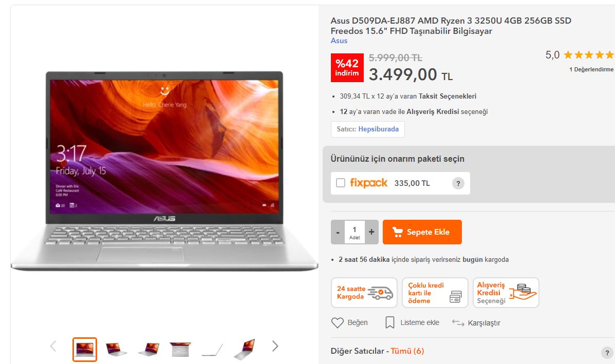
Task: Expand all sellers via Tümü (6)
Action: tap(407, 351)
